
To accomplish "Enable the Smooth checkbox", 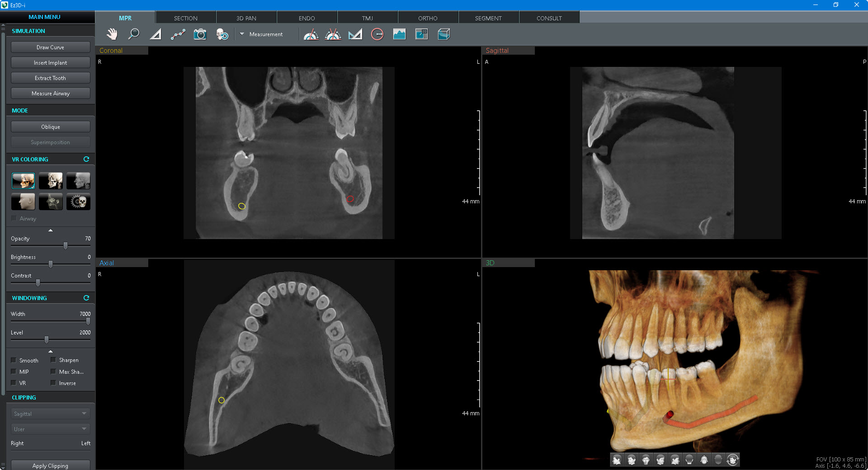I will point(14,360).
